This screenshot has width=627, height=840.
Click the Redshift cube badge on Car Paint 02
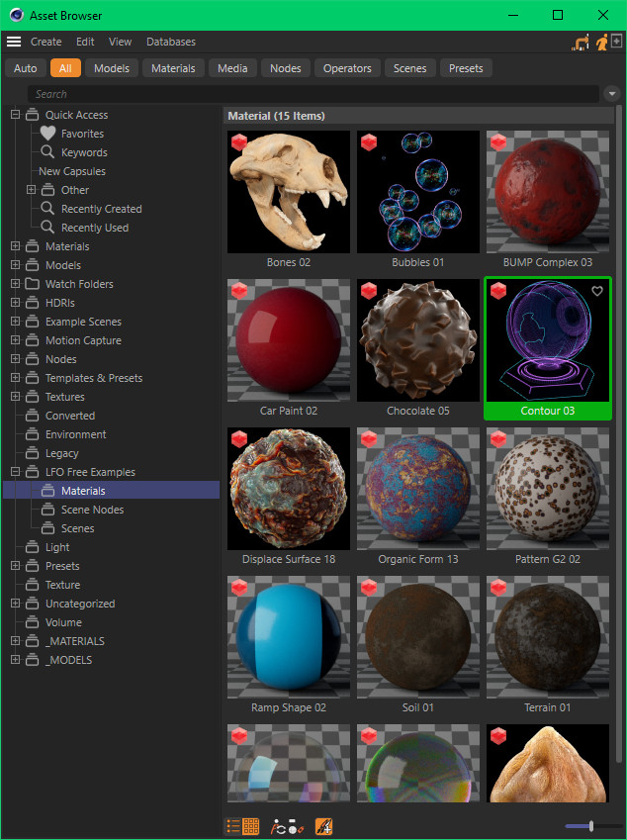click(x=239, y=290)
